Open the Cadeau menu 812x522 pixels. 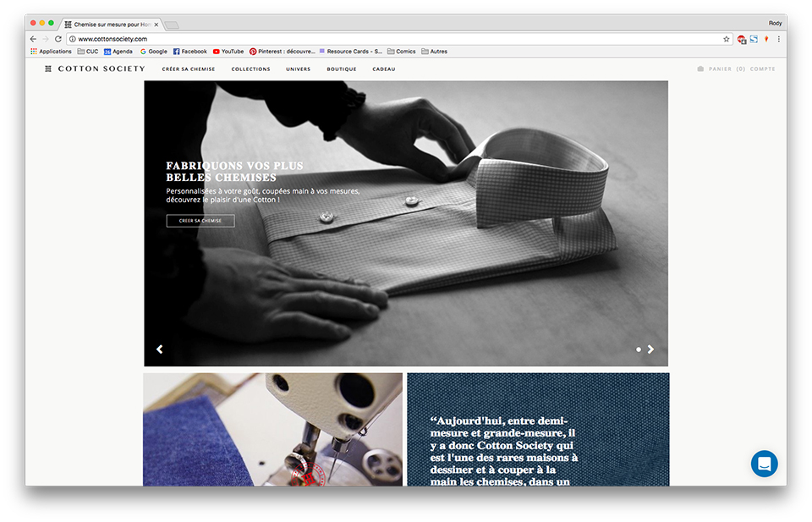coord(384,69)
